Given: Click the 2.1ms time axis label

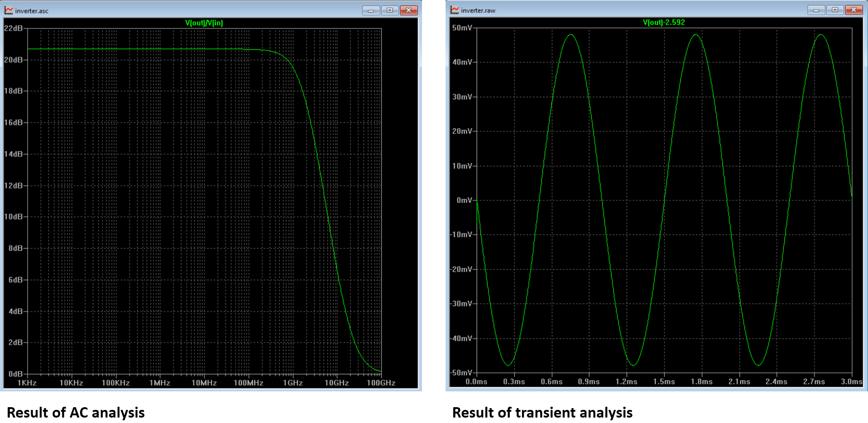Looking at the screenshot, I should (739, 381).
